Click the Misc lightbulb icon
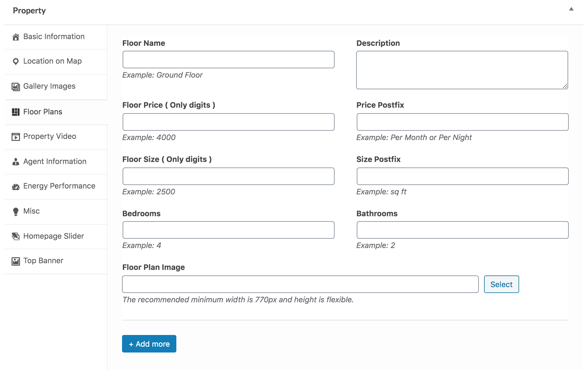The image size is (588, 370). click(16, 212)
